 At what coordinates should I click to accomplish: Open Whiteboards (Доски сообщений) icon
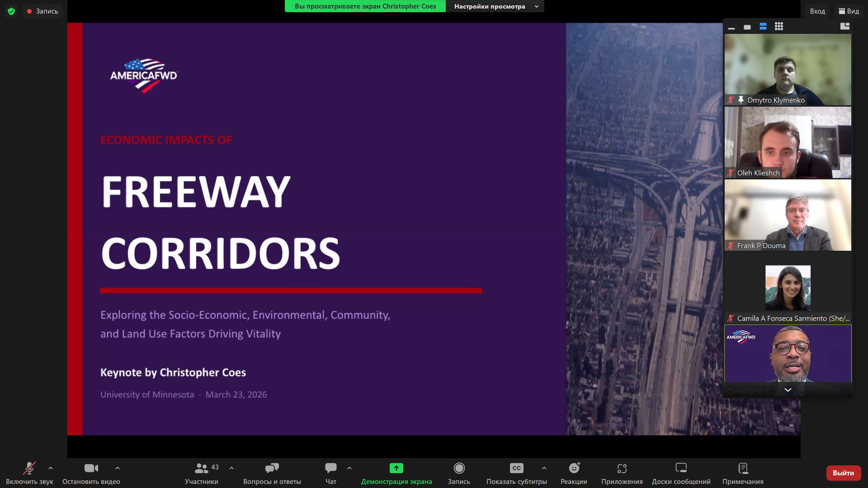[681, 469]
